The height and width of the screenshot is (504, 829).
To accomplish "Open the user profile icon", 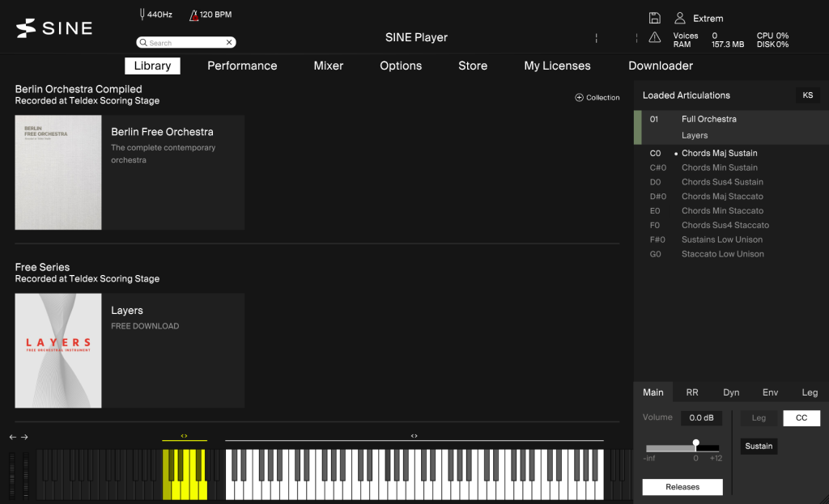I will (680, 18).
